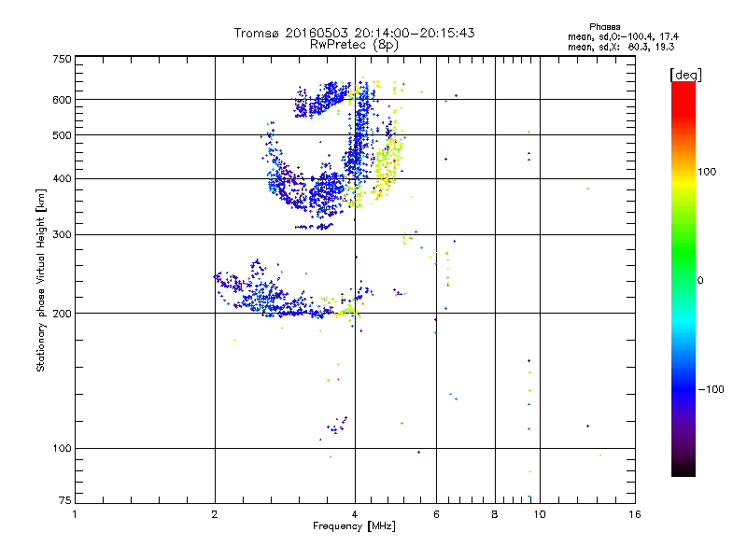747x560 pixels.
Task: Click the y-axis '750' tick label
Action: pos(62,59)
